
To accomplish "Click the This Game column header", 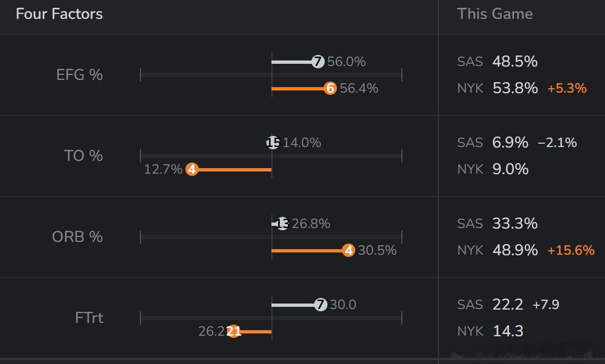I will [x=495, y=14].
